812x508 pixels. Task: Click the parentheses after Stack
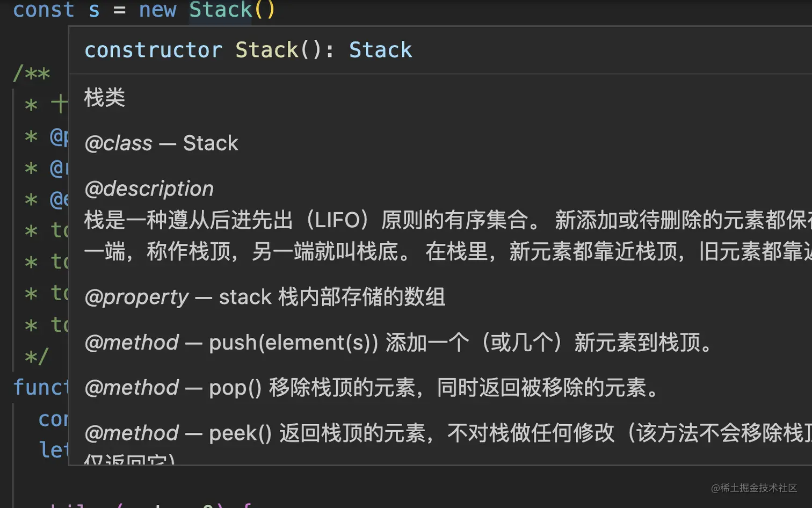264,9
